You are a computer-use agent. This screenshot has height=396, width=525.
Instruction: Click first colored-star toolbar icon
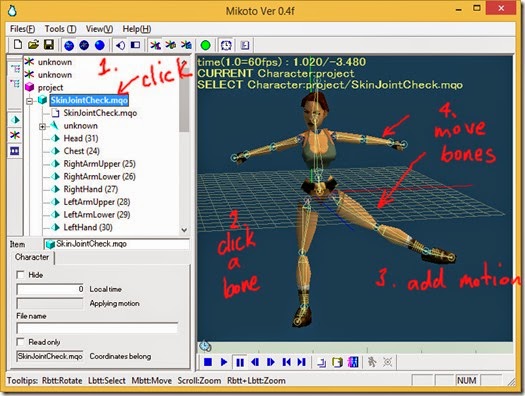[x=155, y=45]
